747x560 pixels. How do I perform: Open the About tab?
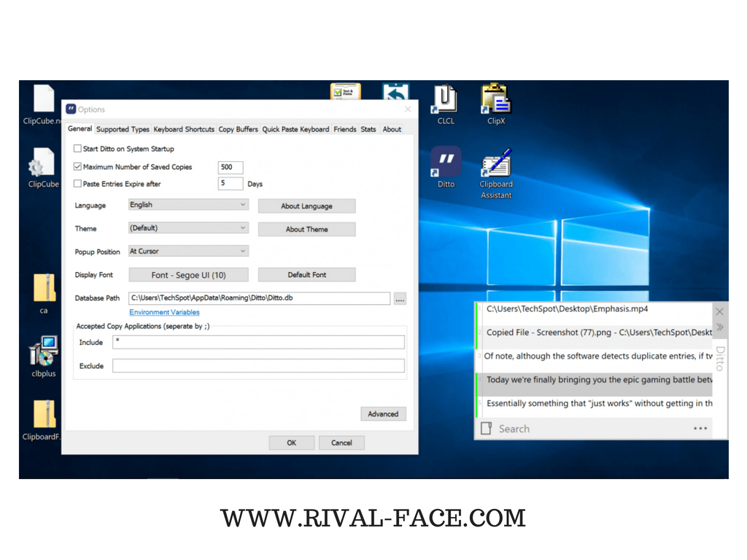click(x=392, y=129)
